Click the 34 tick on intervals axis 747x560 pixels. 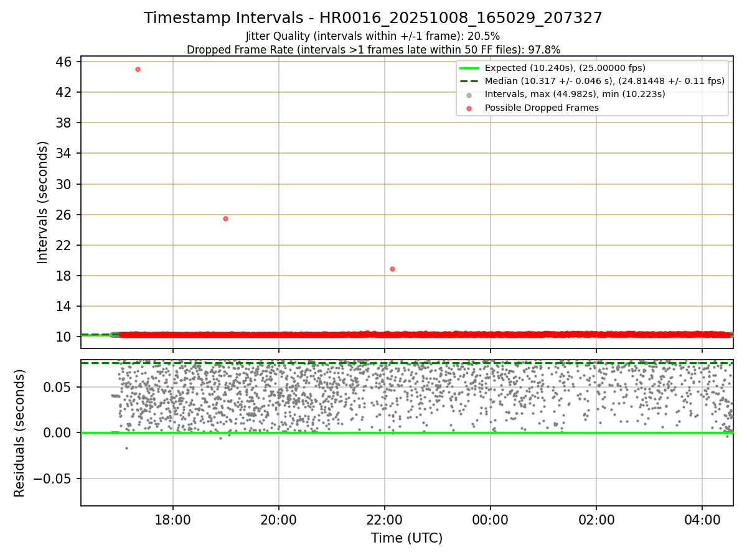[65, 153]
